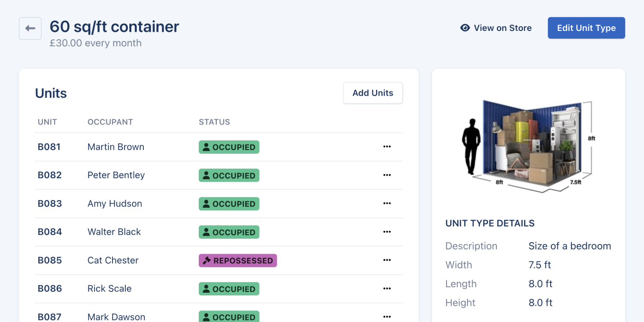Click the ellipsis icon for unit B085
Screen dimensions: 644x322
tap(387, 260)
